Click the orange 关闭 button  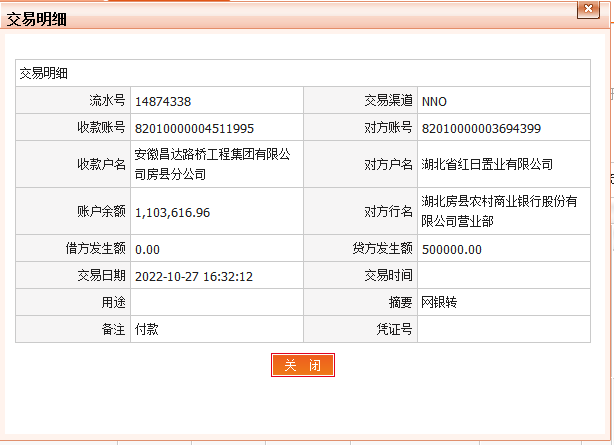point(302,365)
